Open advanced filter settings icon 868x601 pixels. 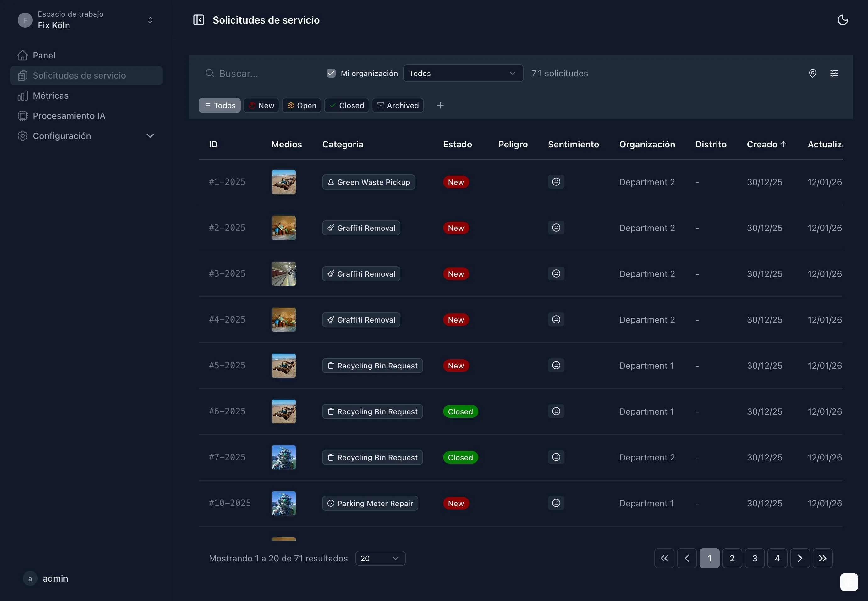pos(834,73)
